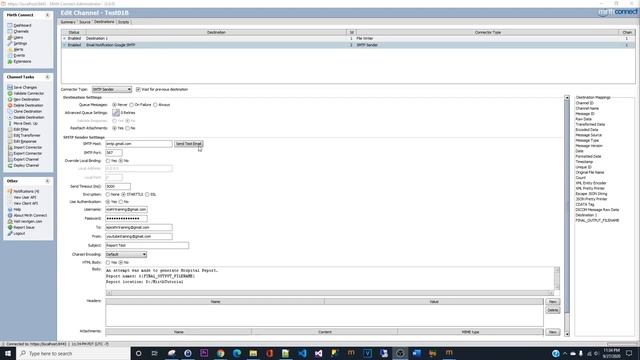Click the Subject input field
Viewport: 640px width, 360px height.
(x=147, y=245)
